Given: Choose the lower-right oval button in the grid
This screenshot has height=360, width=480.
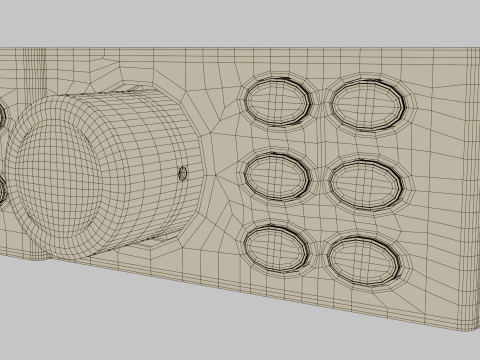Looking at the screenshot, I should pyautogui.click(x=363, y=261).
